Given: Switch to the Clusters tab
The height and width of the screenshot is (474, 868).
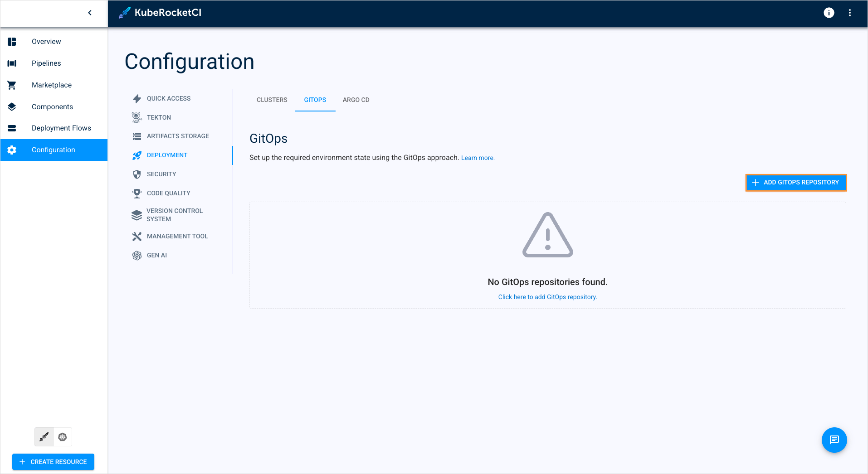Looking at the screenshot, I should 272,100.
